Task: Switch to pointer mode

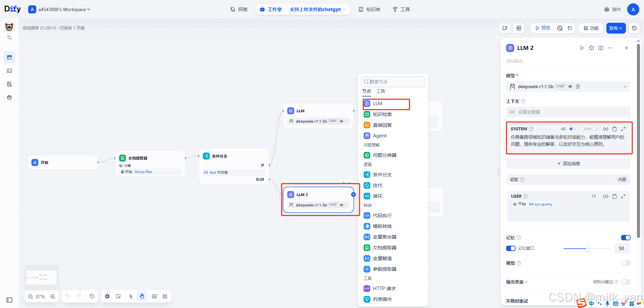Action: tap(131, 296)
